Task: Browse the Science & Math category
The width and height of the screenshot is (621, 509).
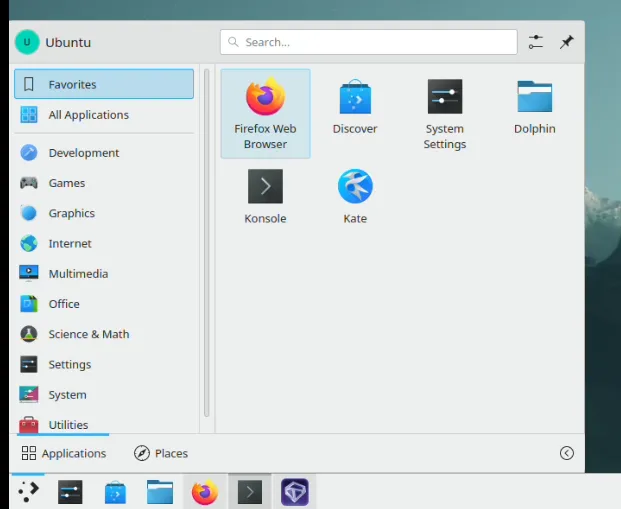Action: (x=104, y=334)
